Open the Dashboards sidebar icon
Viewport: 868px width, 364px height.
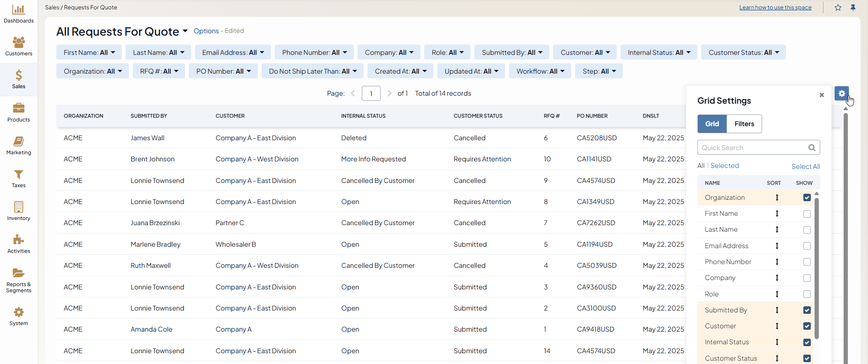click(18, 10)
